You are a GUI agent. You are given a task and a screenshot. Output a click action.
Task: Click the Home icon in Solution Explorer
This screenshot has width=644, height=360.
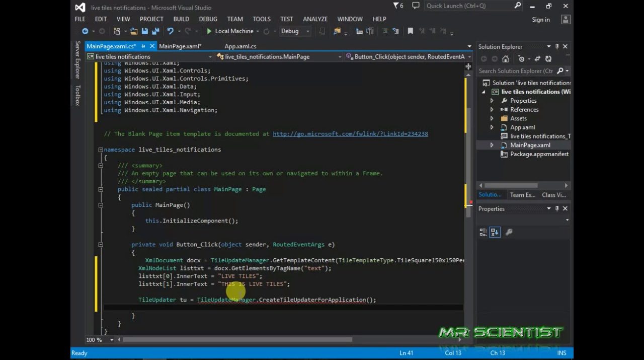(506, 59)
